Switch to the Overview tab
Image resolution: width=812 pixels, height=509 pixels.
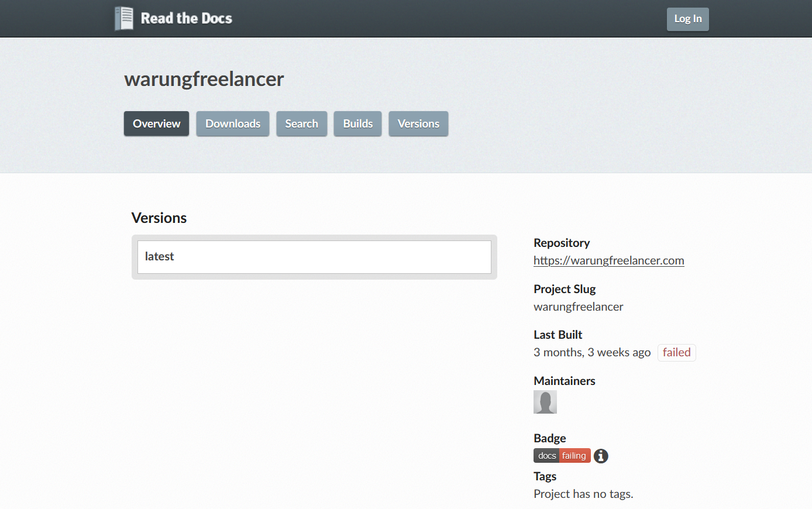pyautogui.click(x=156, y=123)
